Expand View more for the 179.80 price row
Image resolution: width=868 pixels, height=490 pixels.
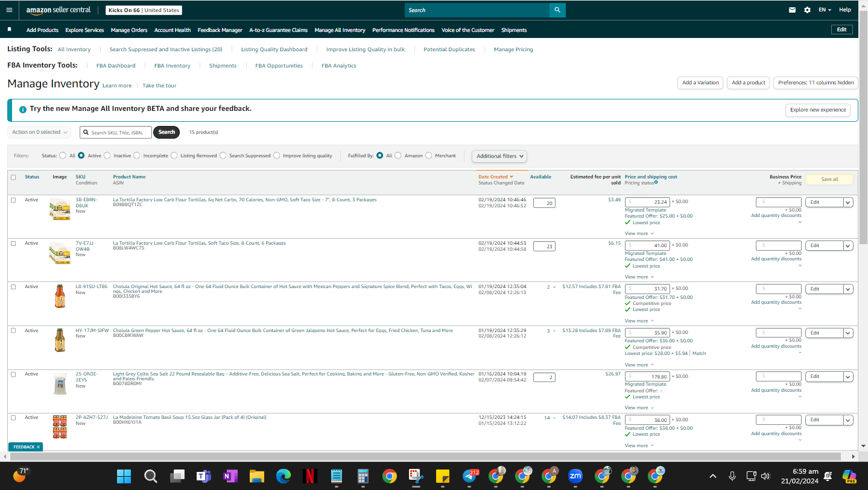point(639,407)
